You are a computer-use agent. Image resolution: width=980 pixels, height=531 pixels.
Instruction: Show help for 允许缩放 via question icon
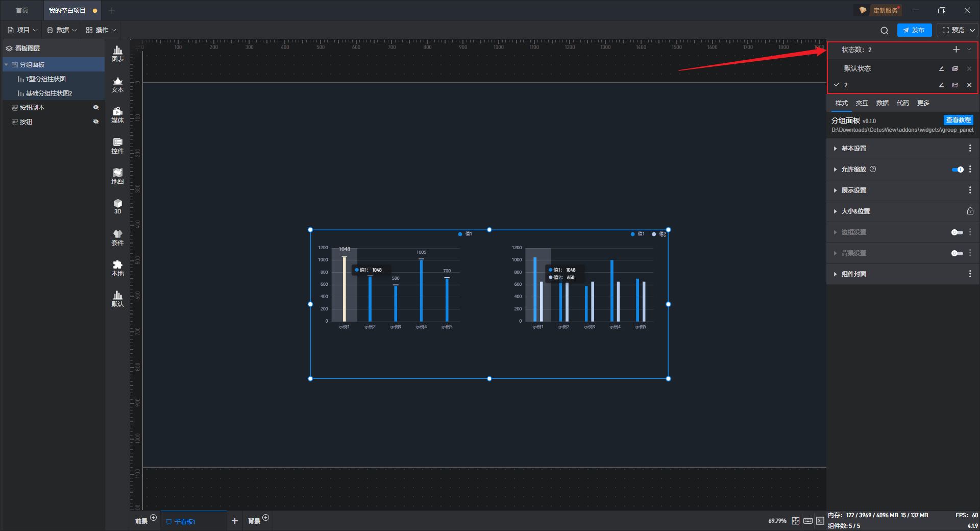pos(873,169)
